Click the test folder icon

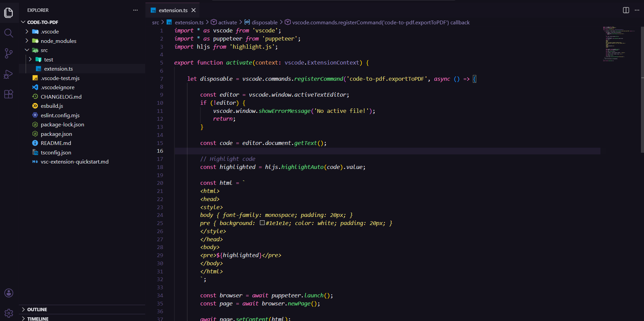pyautogui.click(x=38, y=59)
